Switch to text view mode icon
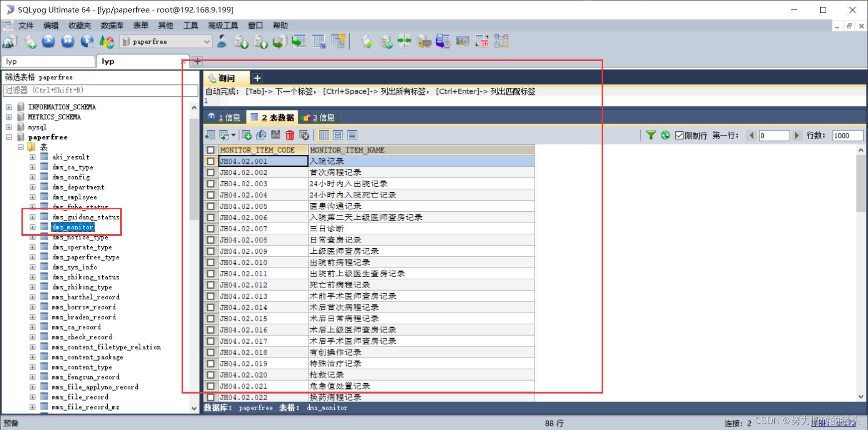 click(352, 135)
